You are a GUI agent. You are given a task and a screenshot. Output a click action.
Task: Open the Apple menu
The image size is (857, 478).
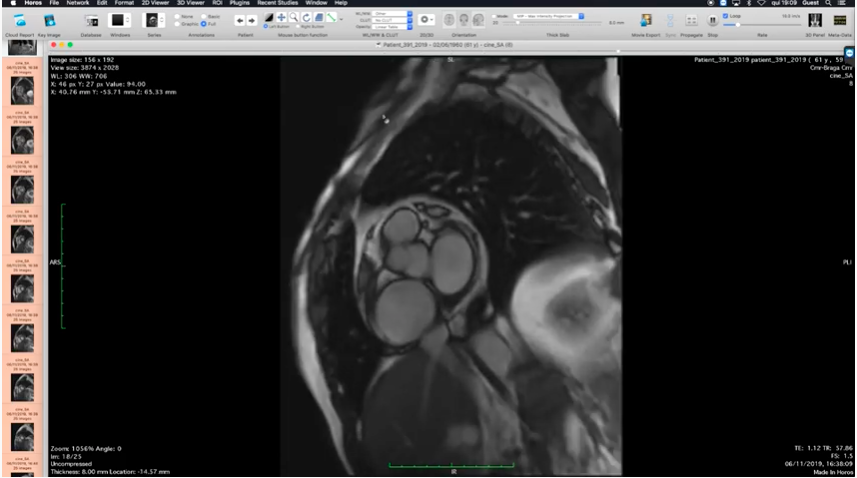pyautogui.click(x=13, y=3)
